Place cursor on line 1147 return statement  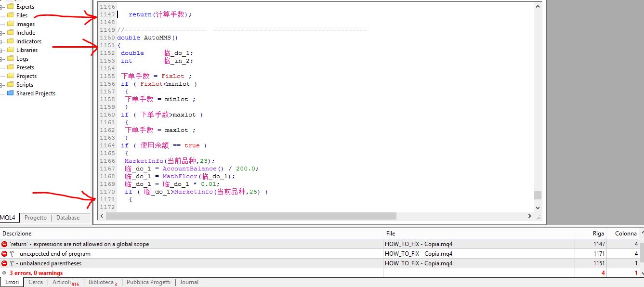tap(160, 14)
